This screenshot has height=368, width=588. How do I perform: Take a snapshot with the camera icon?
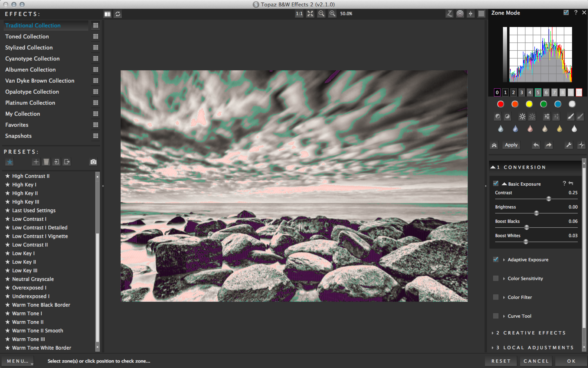pos(93,162)
